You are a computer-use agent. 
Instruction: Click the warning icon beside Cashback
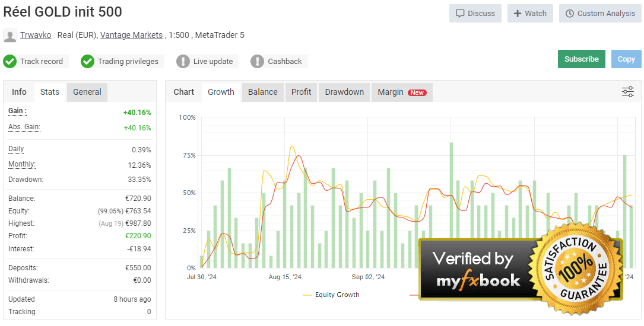pos(257,62)
